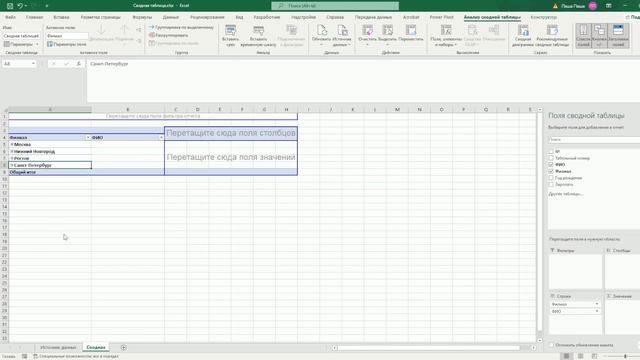Click the Вставить временную шкалу (timeline) icon
Screen dimensions: 640x360
click(x=258, y=30)
